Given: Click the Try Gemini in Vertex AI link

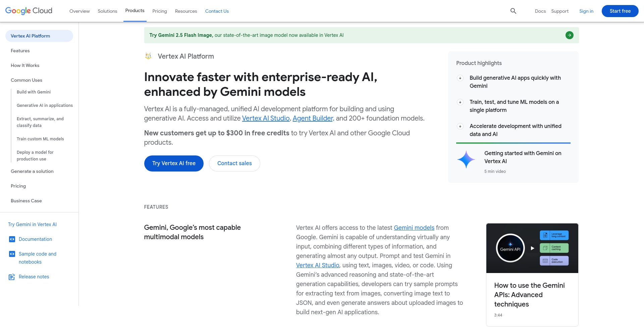Looking at the screenshot, I should point(32,224).
